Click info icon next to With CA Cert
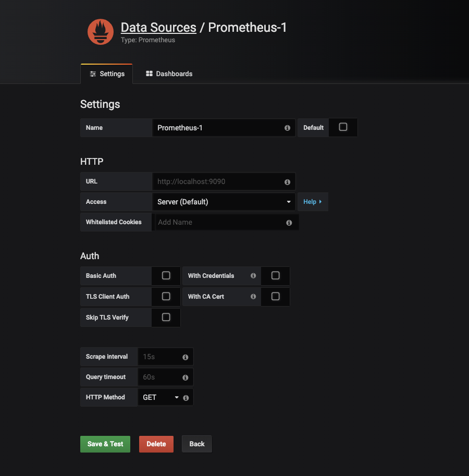The height and width of the screenshot is (476, 469). click(253, 297)
